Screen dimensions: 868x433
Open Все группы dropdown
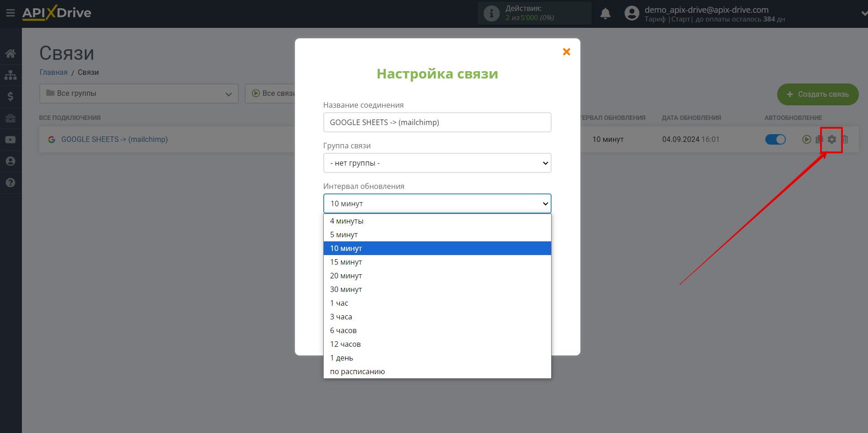tap(139, 94)
